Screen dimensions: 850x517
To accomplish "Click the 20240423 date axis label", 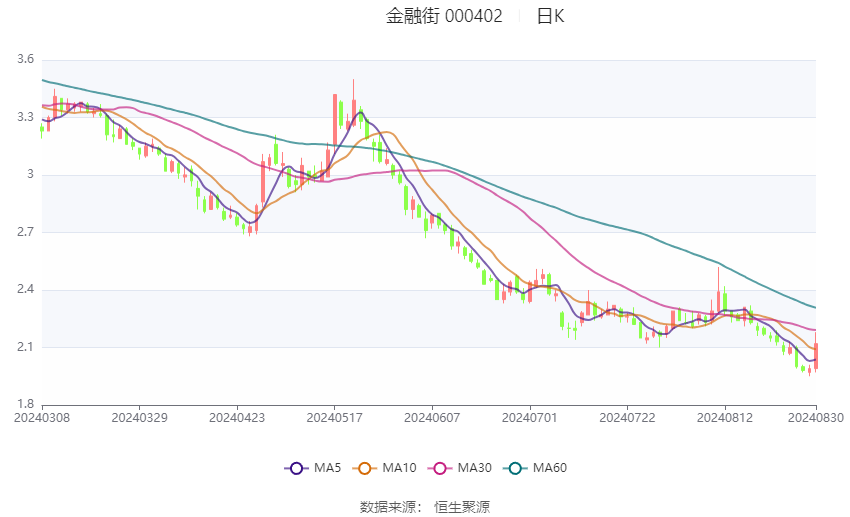I will tap(237, 418).
